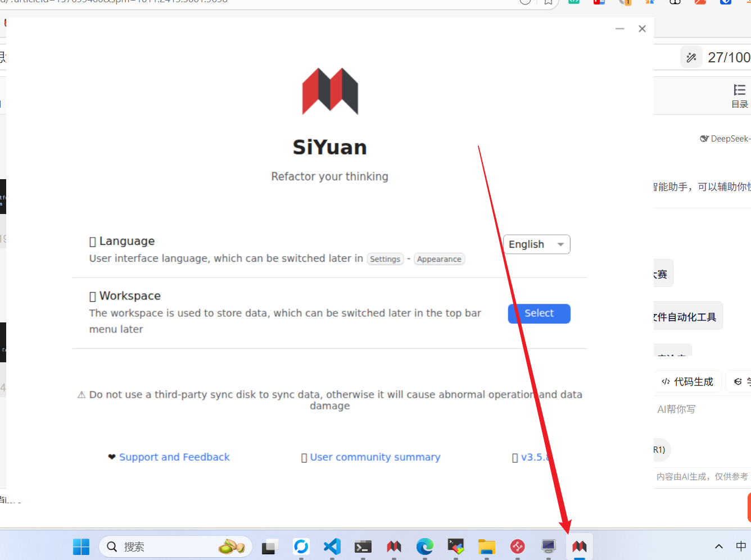Image resolution: width=751 pixels, height=560 pixels.
Task: Close the SiYuan setup window
Action: 642,29
